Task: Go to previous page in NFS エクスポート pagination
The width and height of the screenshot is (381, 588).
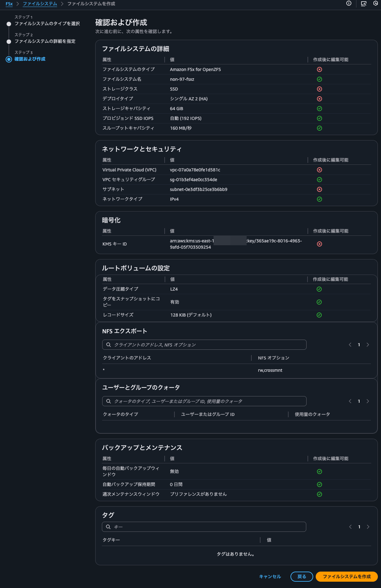Action: coord(350,345)
